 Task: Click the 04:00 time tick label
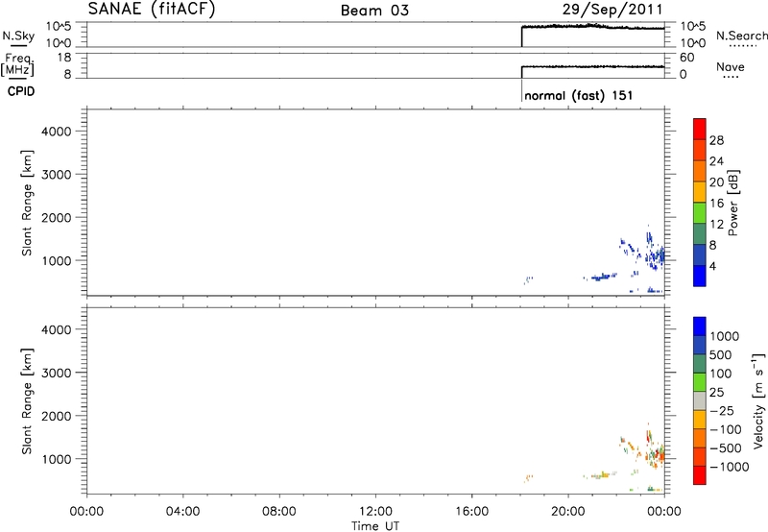183,512
